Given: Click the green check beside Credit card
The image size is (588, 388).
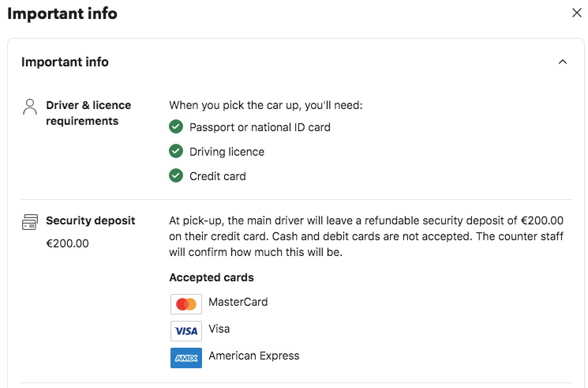Looking at the screenshot, I should 176,175.
